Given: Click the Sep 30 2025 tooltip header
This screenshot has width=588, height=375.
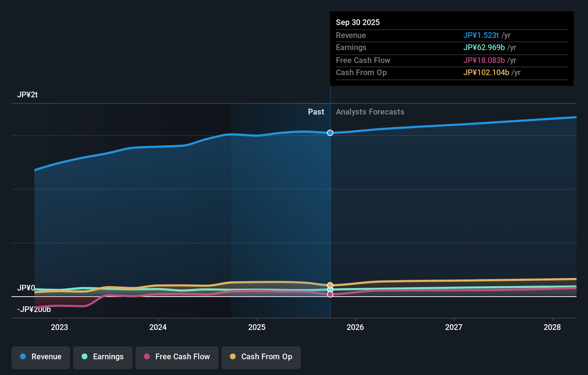Looking at the screenshot, I should (358, 22).
